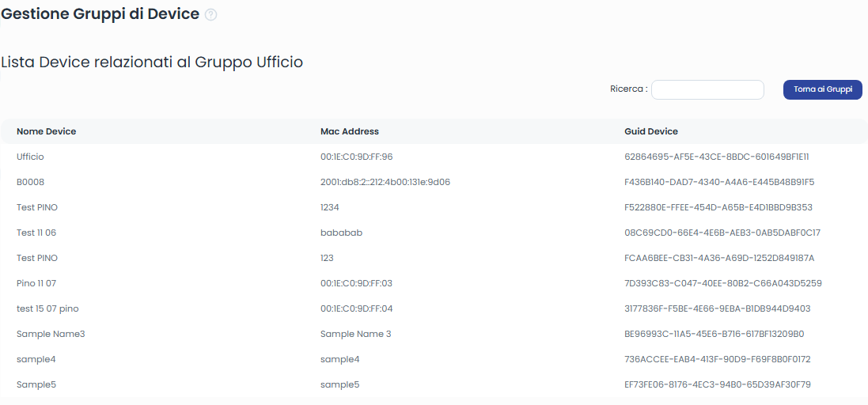Select Test PINO in the 1234 row

click(x=37, y=207)
